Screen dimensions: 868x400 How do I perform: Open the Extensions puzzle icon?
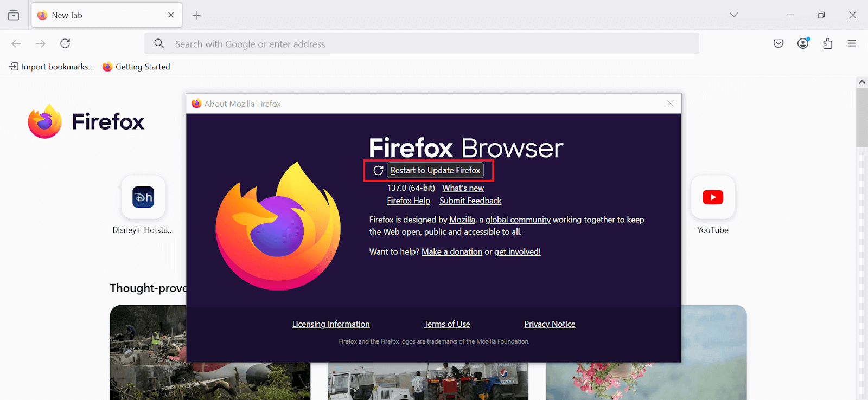click(x=827, y=43)
